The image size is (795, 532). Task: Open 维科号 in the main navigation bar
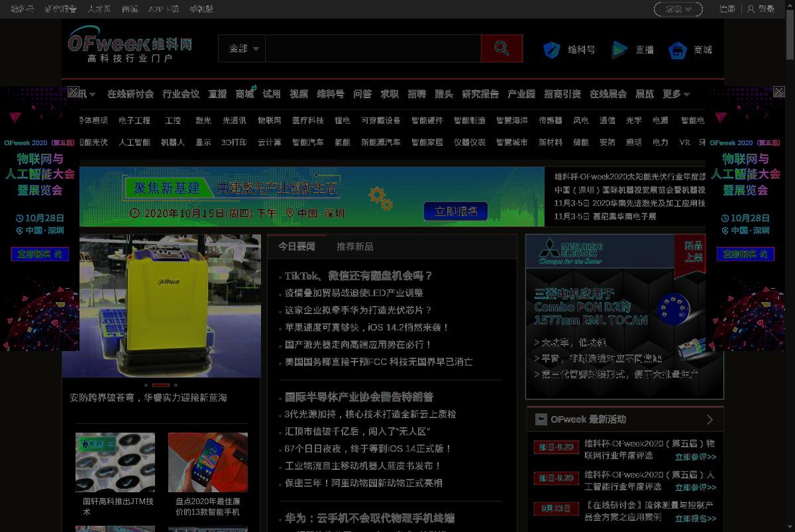tap(330, 94)
